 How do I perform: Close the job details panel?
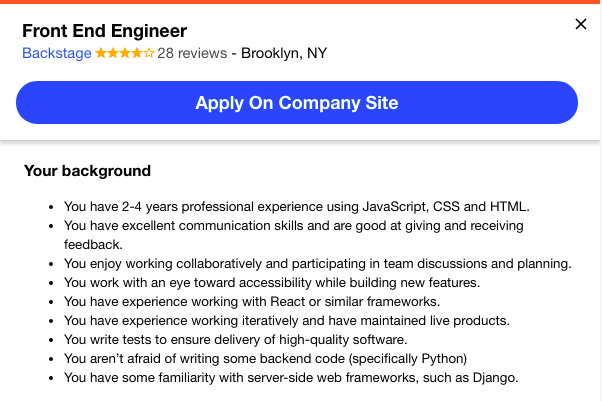581,24
